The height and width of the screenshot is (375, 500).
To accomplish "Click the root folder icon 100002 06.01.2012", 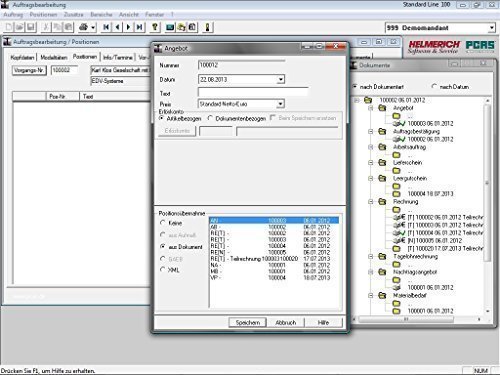I will 368,100.
